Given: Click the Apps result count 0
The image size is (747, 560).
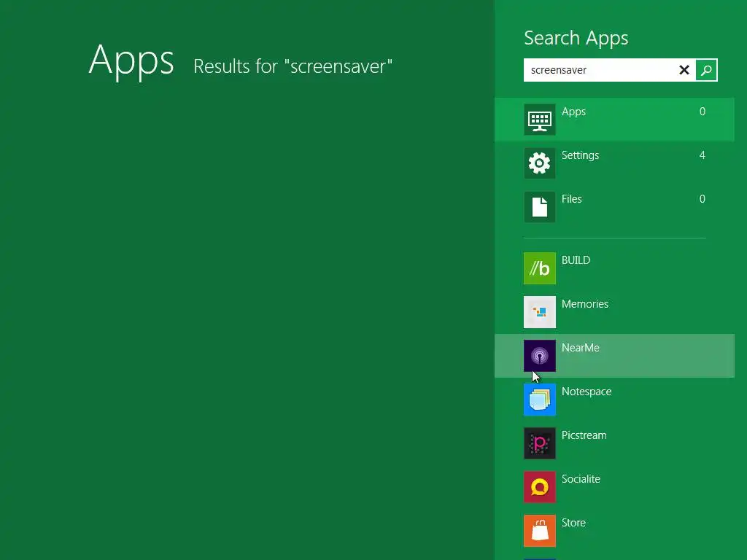Looking at the screenshot, I should [703, 112].
